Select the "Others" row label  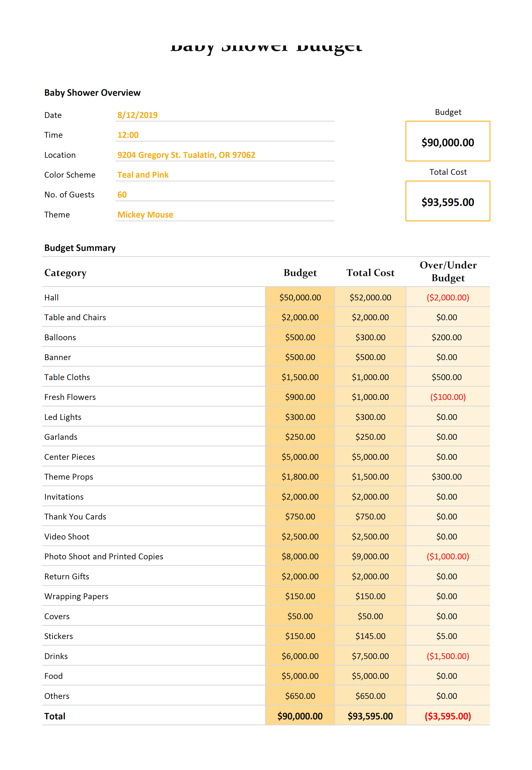pyautogui.click(x=57, y=696)
